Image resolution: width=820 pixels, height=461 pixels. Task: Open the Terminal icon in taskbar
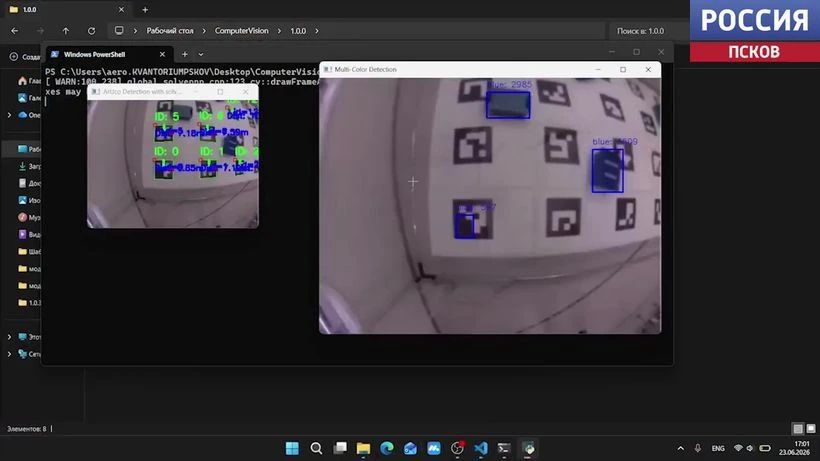point(504,448)
